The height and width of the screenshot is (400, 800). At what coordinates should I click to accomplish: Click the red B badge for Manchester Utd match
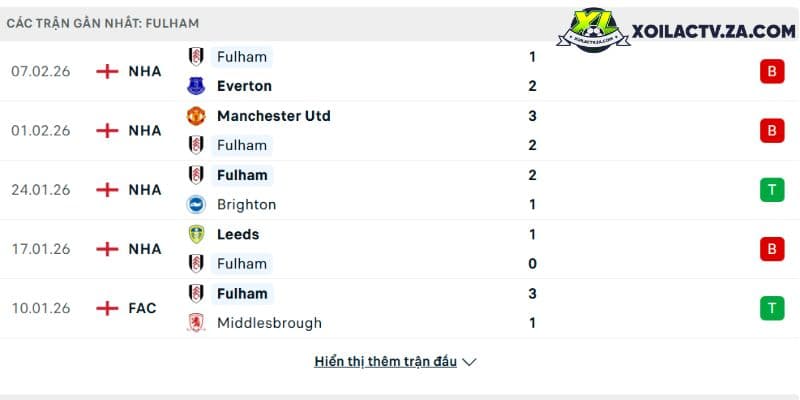[x=772, y=131]
